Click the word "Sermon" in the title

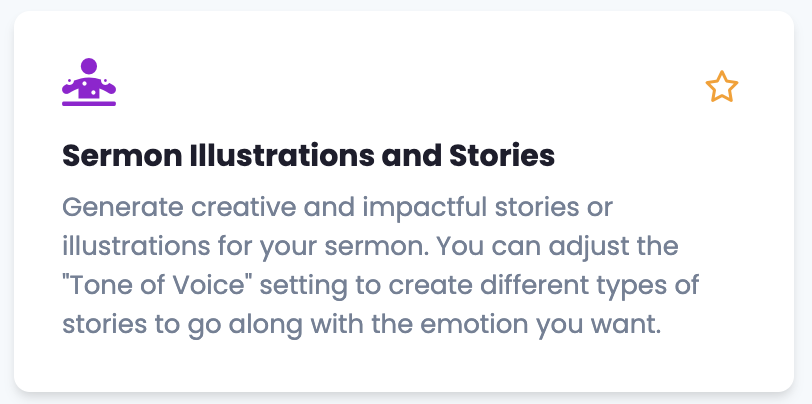pos(112,156)
